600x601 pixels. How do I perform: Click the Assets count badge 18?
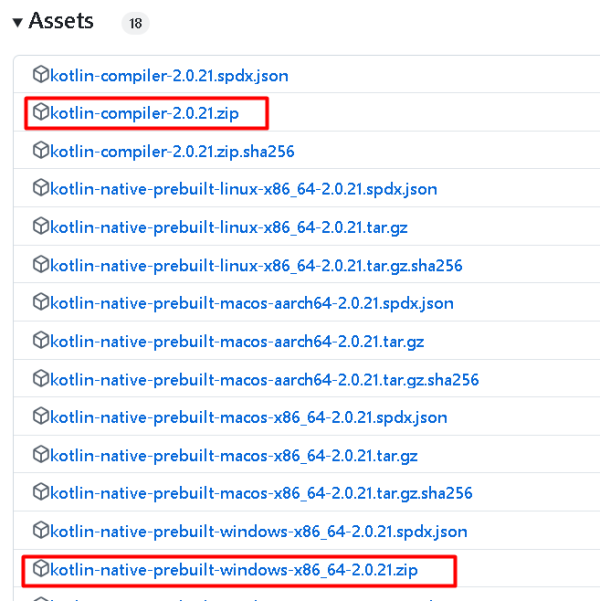coord(135,23)
